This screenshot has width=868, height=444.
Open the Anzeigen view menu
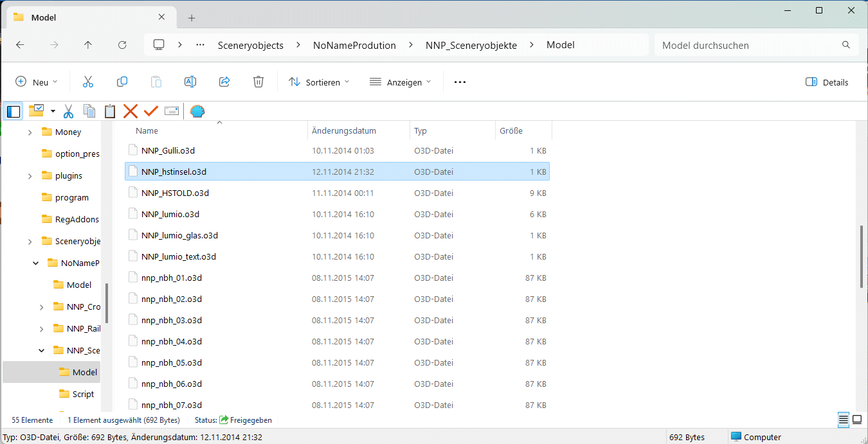pos(400,82)
